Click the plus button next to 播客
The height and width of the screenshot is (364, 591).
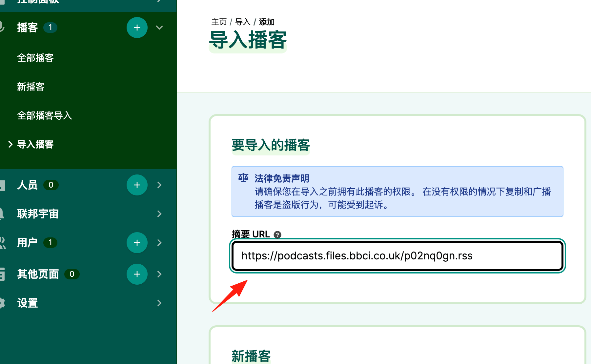137,28
